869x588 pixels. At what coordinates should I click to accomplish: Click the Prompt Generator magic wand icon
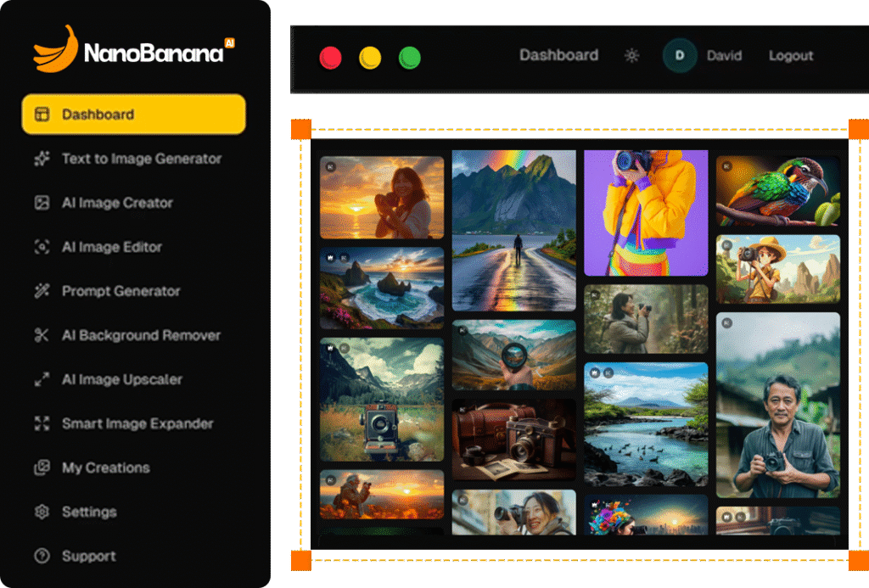pos(42,291)
